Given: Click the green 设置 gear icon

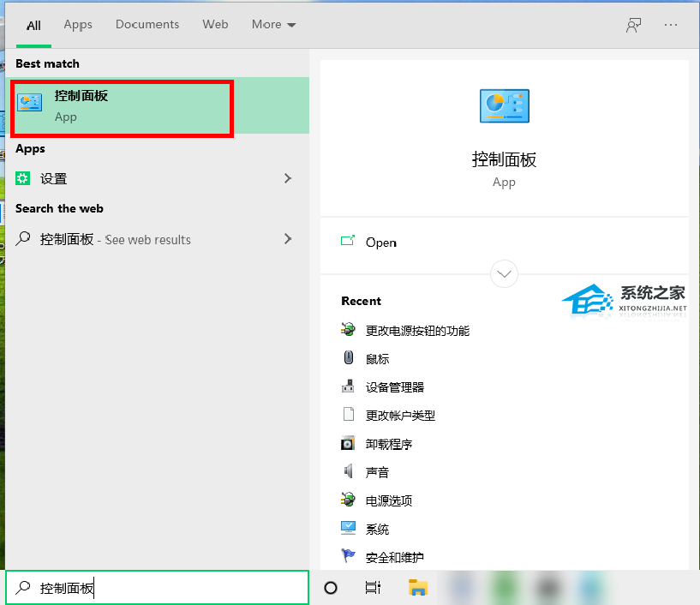Looking at the screenshot, I should pos(23,178).
